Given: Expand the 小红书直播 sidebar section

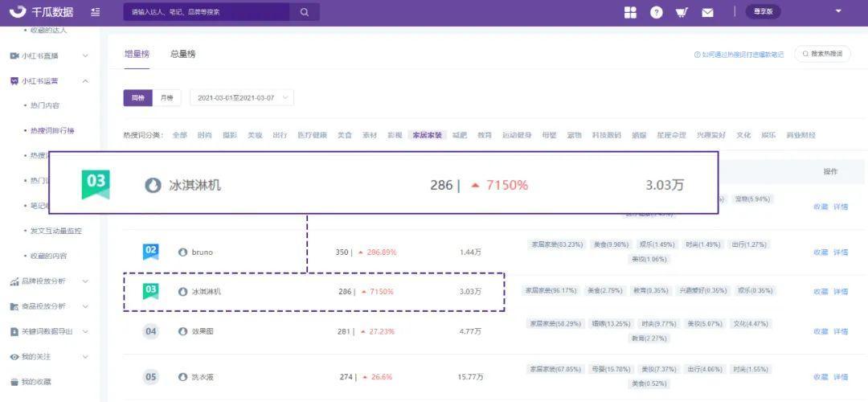Looking at the screenshot, I should (48, 55).
